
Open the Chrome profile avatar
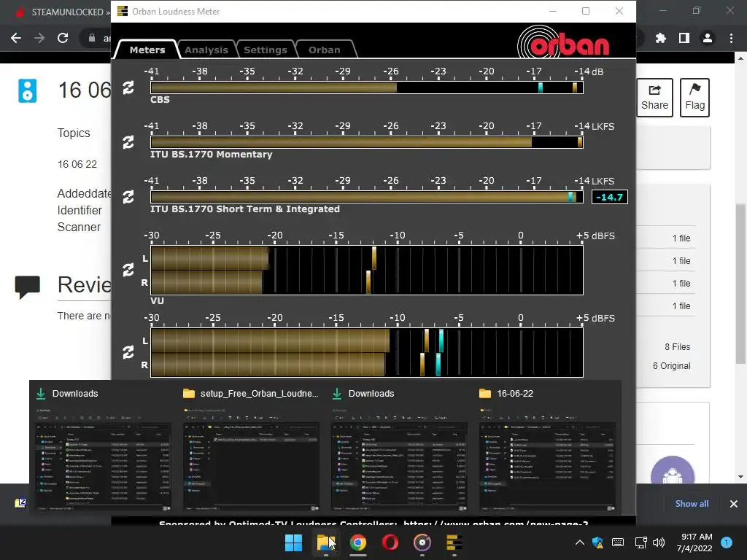[708, 38]
